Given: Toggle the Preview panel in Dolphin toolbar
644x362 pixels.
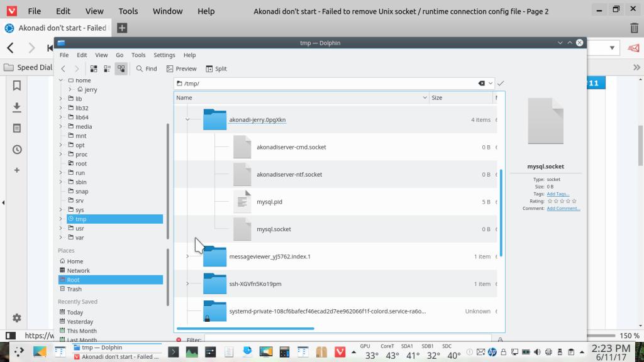Looking at the screenshot, I should click(x=181, y=69).
